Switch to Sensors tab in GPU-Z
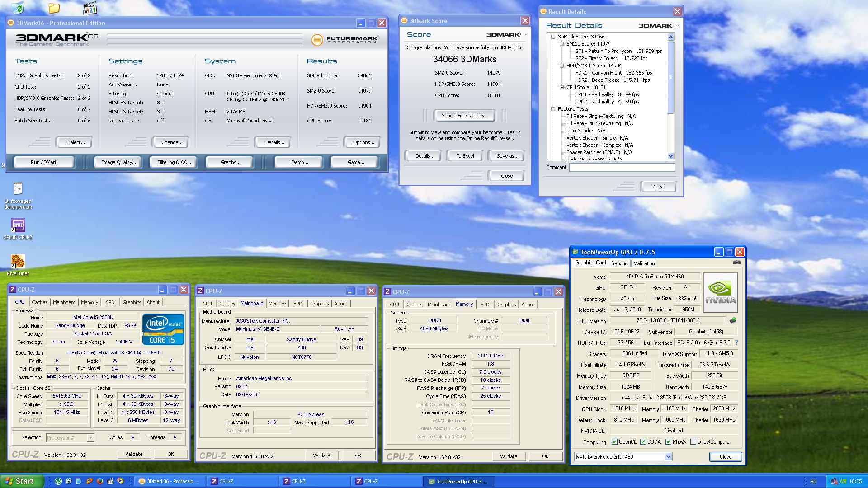 click(x=619, y=263)
